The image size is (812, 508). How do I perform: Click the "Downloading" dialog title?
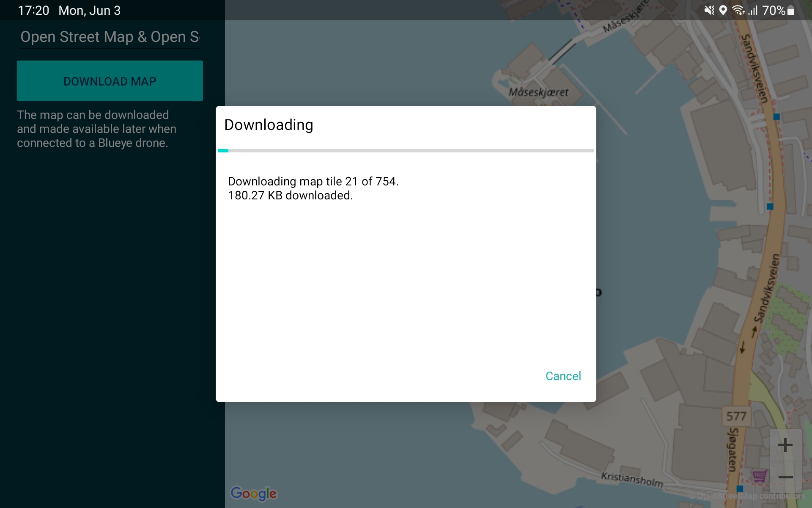pos(269,125)
